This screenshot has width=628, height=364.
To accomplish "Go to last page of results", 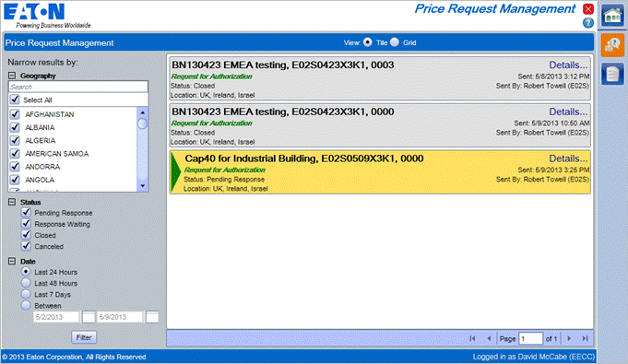I will (x=585, y=338).
